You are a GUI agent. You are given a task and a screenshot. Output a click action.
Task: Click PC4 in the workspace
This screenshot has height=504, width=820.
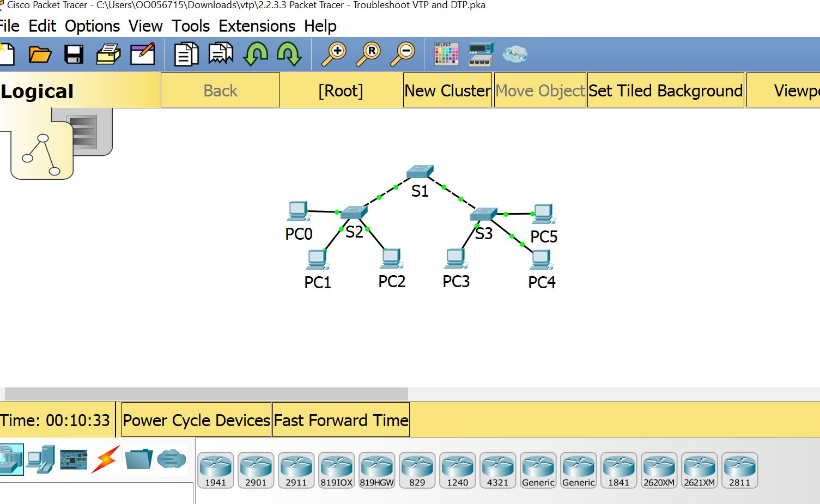pos(542,260)
